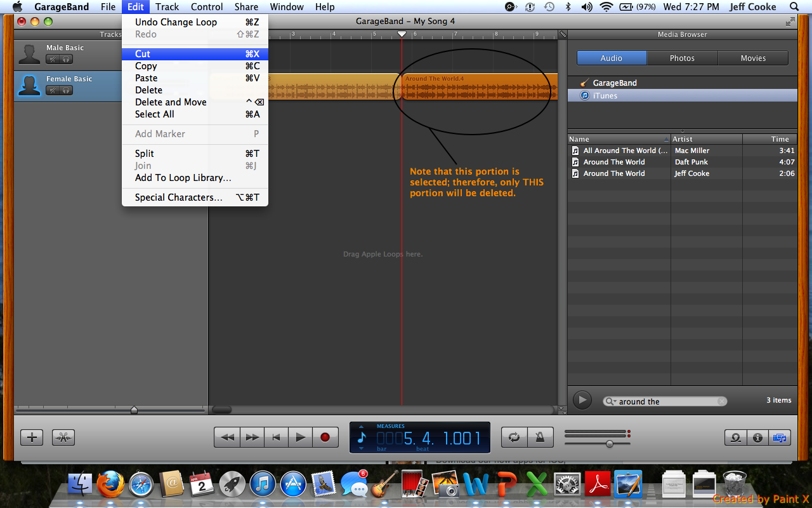Select the Female Basic track icon
Image resolution: width=812 pixels, height=508 pixels.
[x=29, y=85]
